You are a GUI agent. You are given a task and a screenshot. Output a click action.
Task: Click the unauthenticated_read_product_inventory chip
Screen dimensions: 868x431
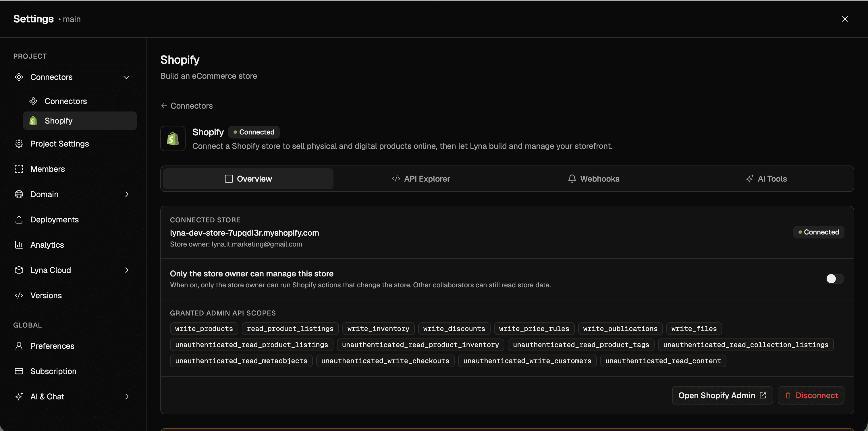tap(421, 345)
